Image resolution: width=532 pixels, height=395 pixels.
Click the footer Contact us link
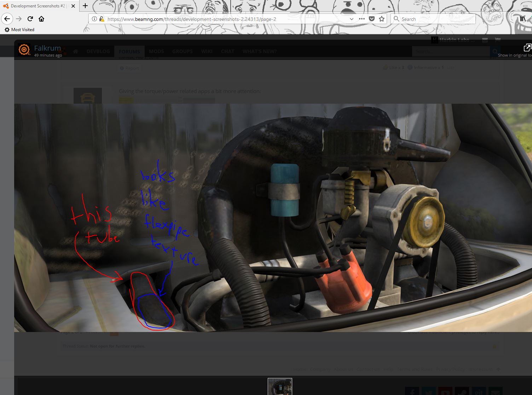coord(368,369)
